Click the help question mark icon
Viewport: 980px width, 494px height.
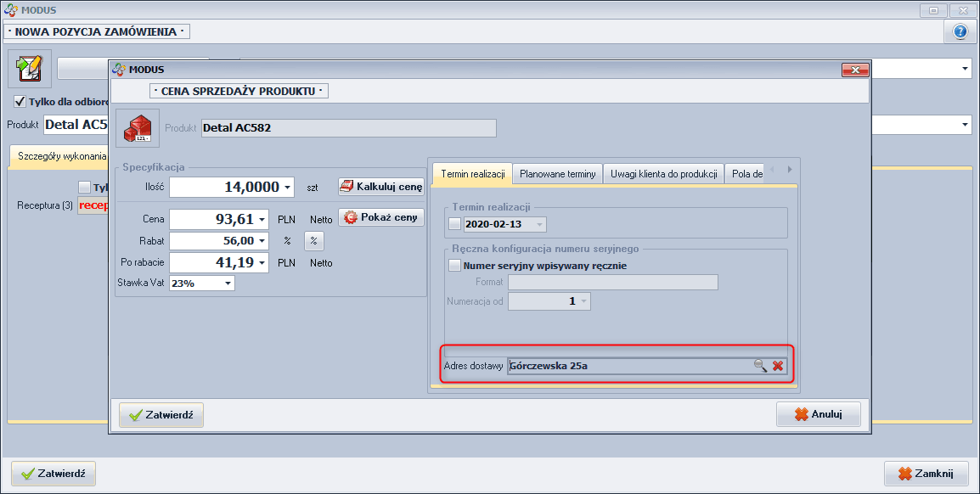pos(960,31)
